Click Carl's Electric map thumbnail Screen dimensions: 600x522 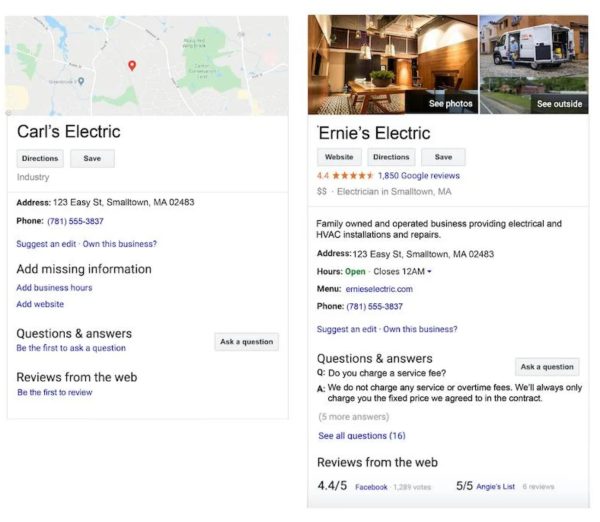[147, 65]
